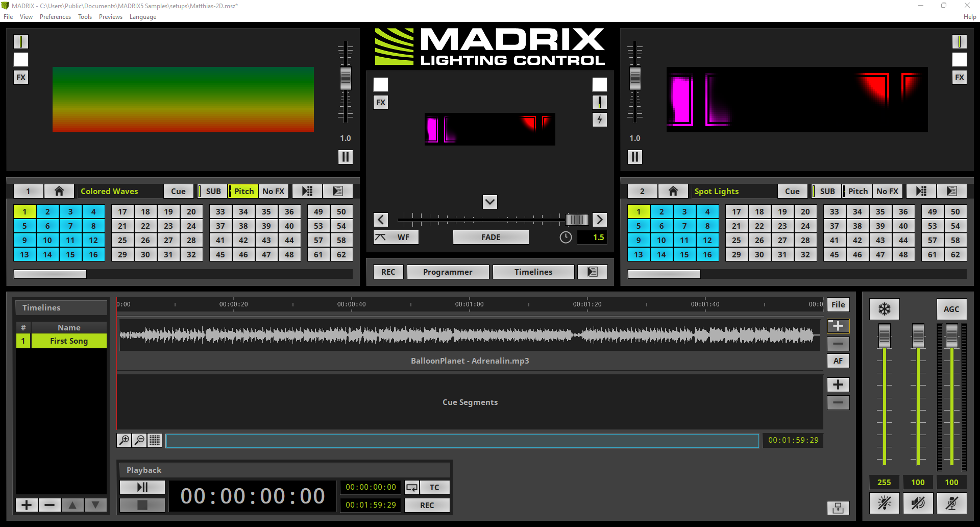Open the Language menu

point(143,17)
